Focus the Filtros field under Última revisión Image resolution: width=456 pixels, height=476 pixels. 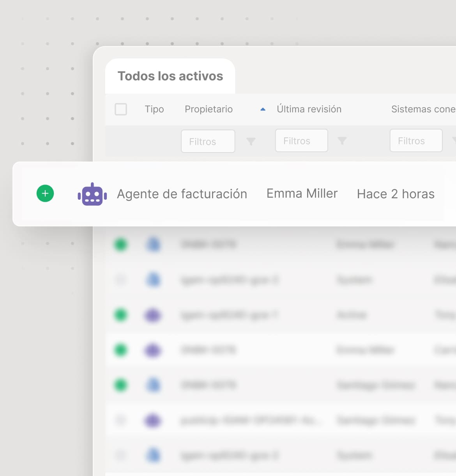pyautogui.click(x=302, y=141)
